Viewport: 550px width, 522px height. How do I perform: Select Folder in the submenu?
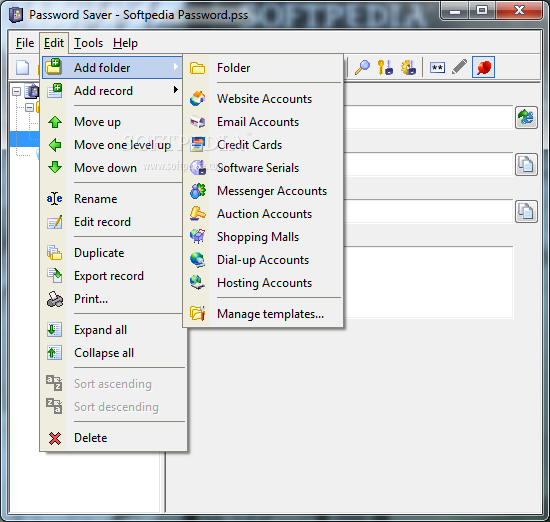point(263,68)
